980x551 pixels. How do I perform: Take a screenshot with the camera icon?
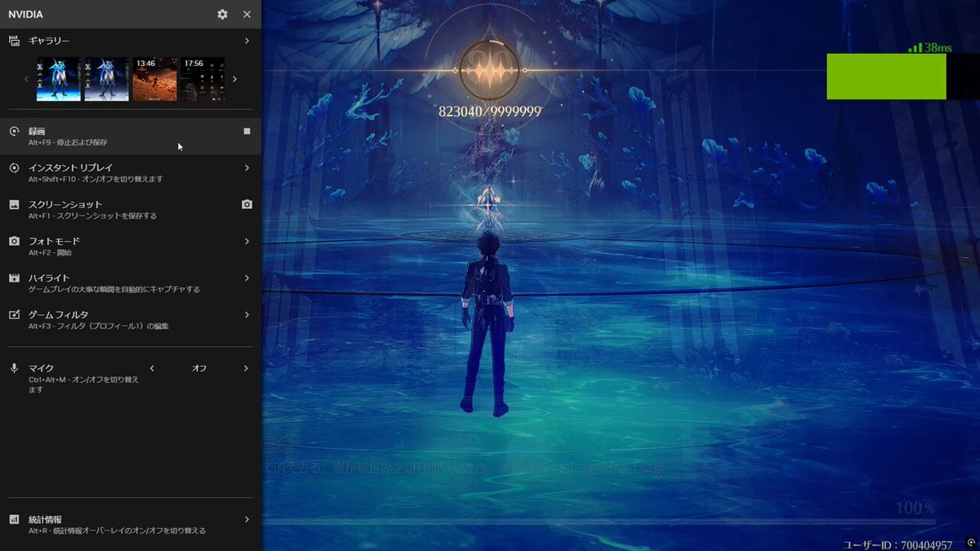(247, 204)
